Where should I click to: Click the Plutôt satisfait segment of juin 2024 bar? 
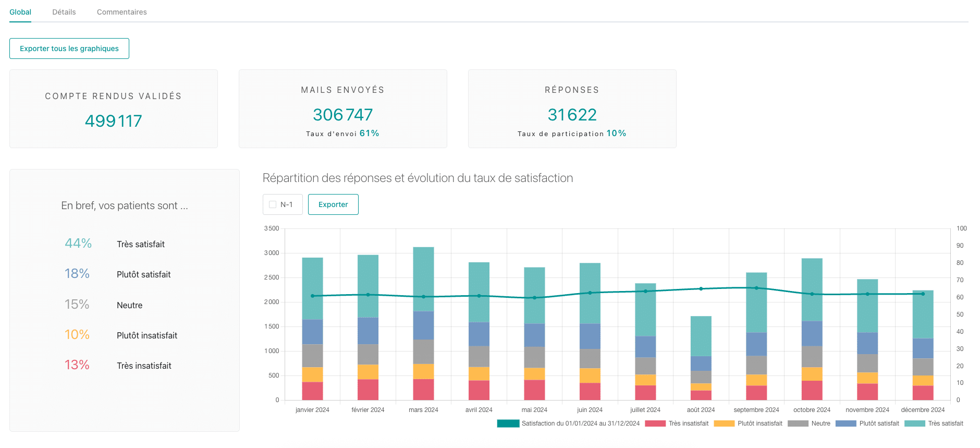590,336
